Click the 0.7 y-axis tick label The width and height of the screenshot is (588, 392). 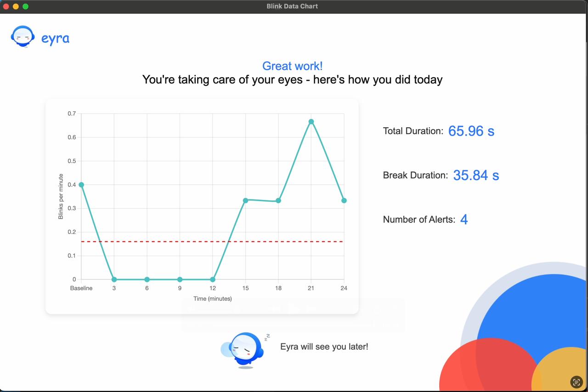[72, 114]
